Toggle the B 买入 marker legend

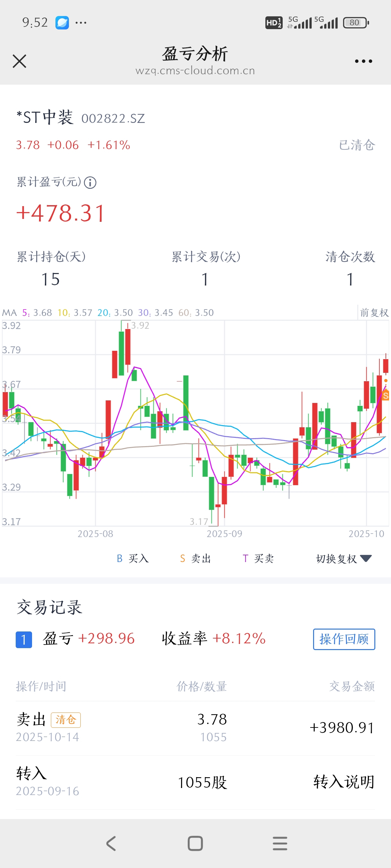pyautogui.click(x=133, y=559)
